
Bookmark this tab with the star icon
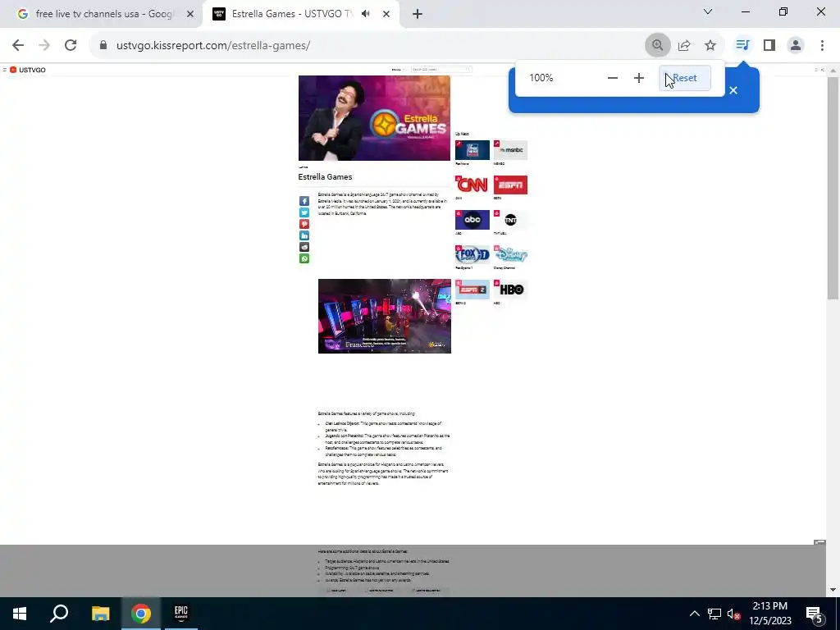point(710,46)
